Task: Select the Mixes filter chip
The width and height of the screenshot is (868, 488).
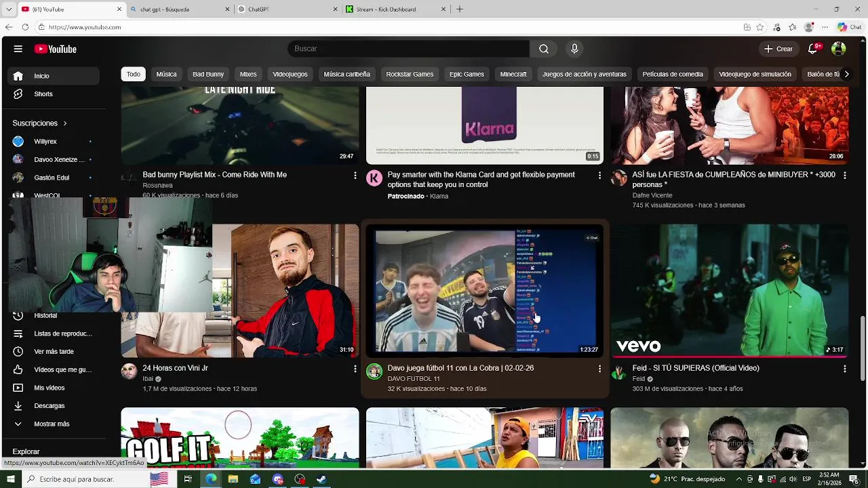Action: [x=248, y=74]
